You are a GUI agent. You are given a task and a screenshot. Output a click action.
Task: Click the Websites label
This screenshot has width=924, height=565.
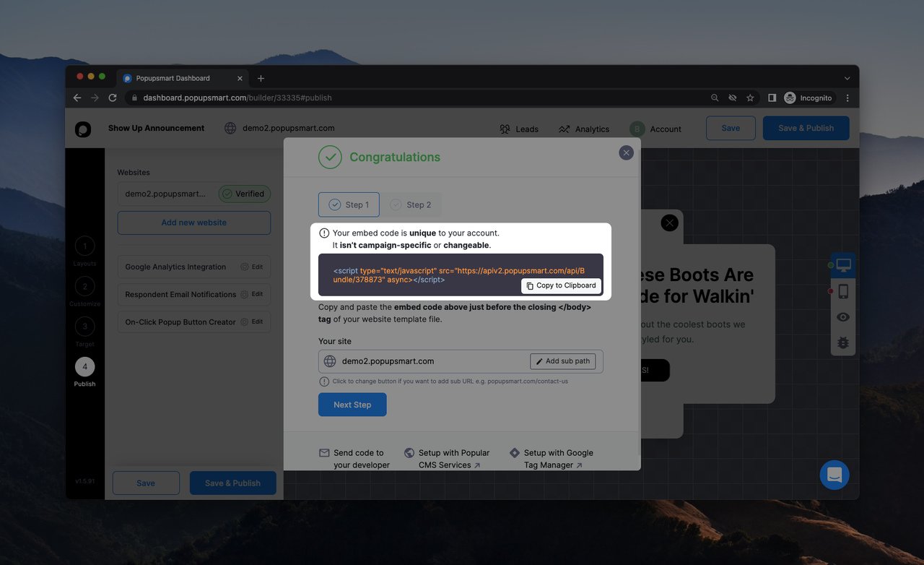[x=134, y=172]
